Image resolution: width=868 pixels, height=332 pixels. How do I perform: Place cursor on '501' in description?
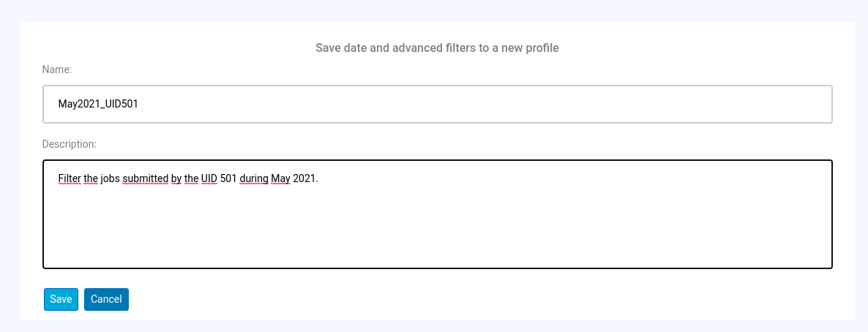pyautogui.click(x=228, y=178)
